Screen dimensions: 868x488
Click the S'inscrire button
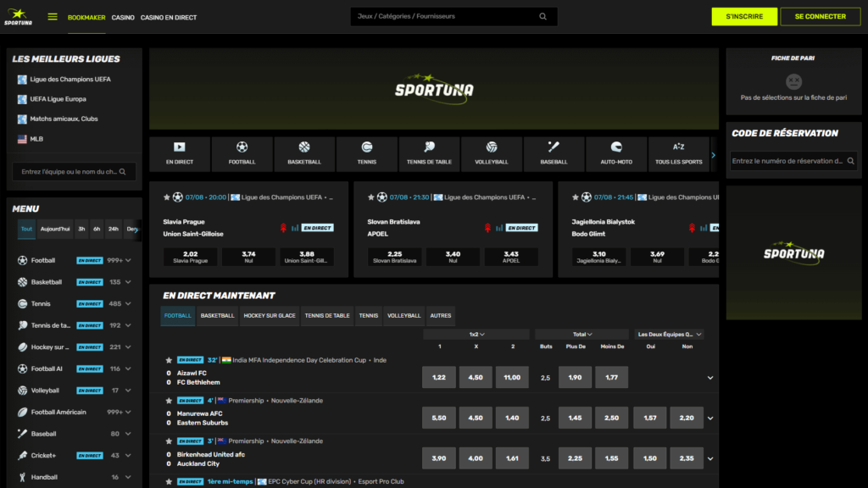pyautogui.click(x=744, y=17)
